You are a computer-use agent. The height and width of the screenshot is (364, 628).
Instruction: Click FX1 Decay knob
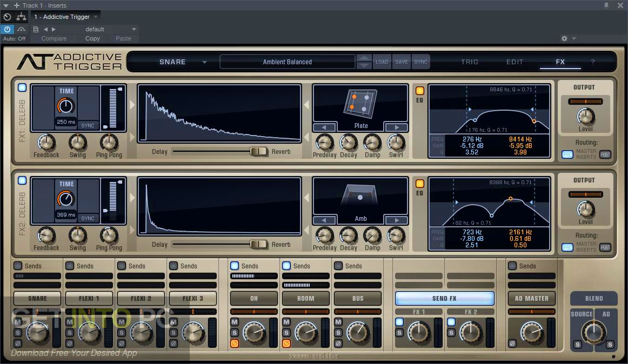pos(349,142)
